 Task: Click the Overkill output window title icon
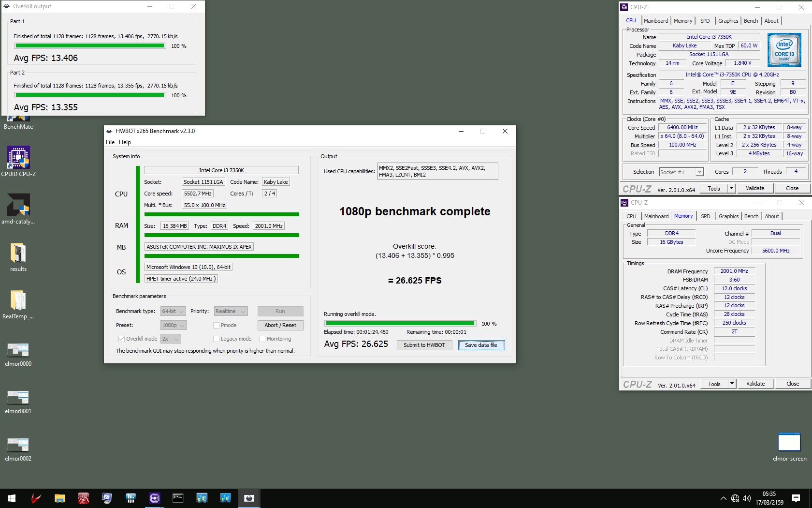tap(7, 6)
